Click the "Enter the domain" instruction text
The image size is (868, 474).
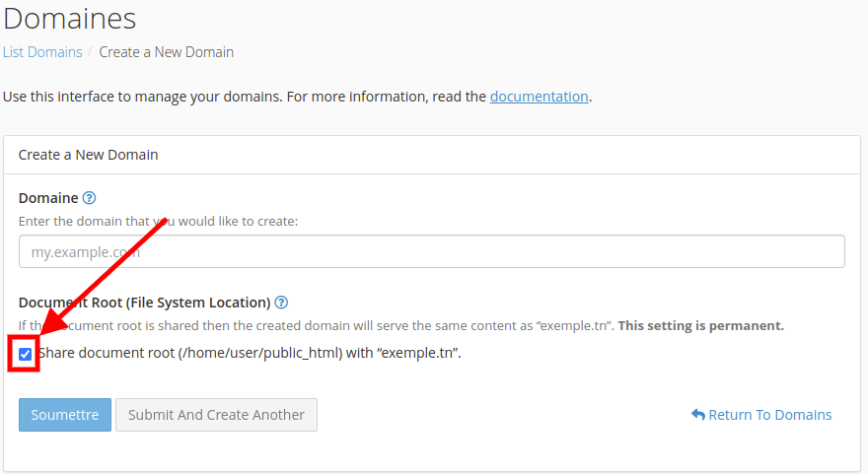click(x=158, y=221)
